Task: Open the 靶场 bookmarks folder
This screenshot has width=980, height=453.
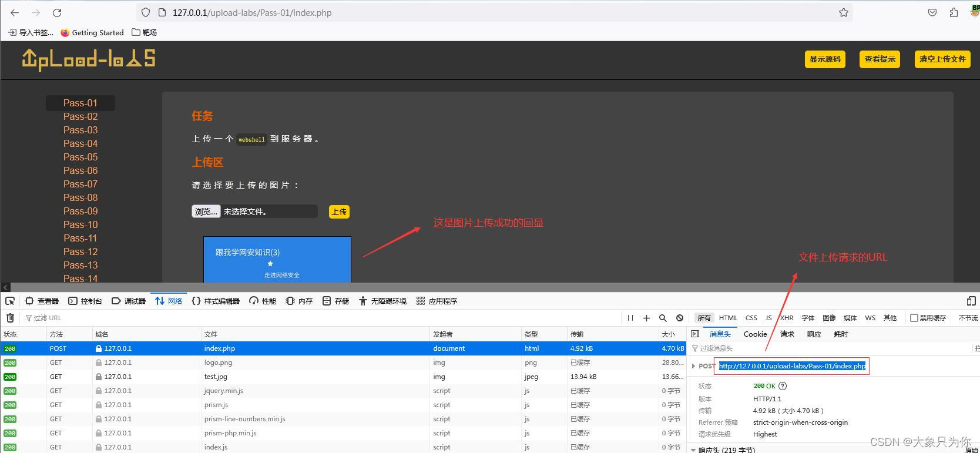Action: tap(145, 32)
